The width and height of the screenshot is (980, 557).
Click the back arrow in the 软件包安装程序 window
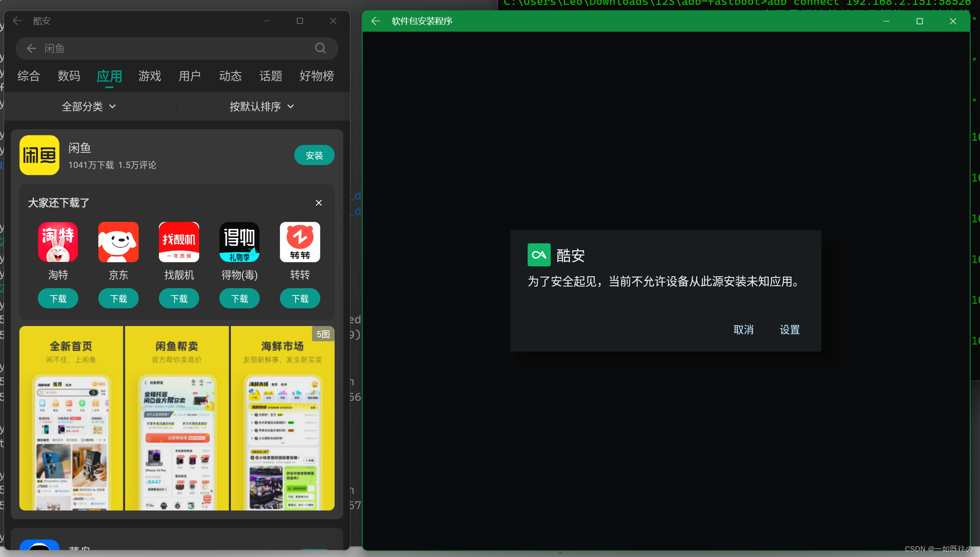tap(376, 21)
